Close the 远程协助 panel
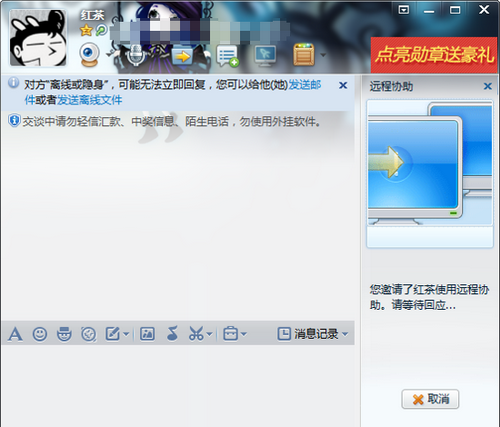Image resolution: width=500 pixels, height=427 pixels. click(x=488, y=86)
